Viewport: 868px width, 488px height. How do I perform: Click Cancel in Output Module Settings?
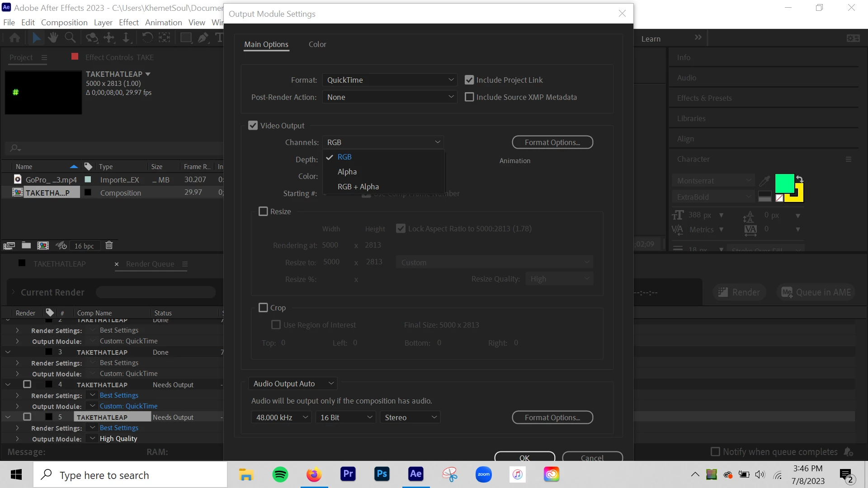(x=592, y=457)
